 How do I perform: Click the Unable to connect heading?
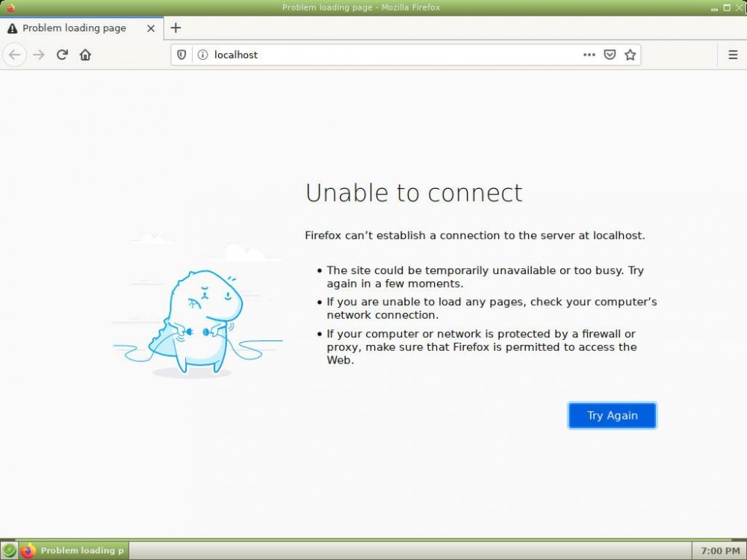[414, 193]
